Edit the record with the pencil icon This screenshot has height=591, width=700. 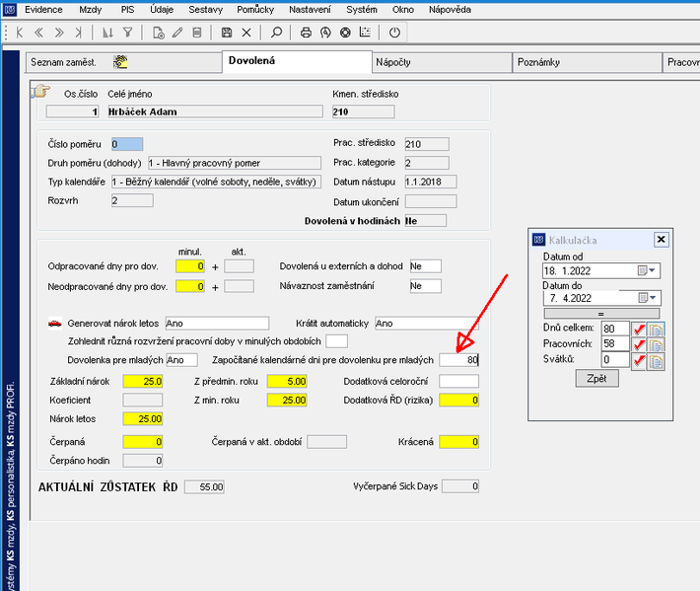point(177,33)
